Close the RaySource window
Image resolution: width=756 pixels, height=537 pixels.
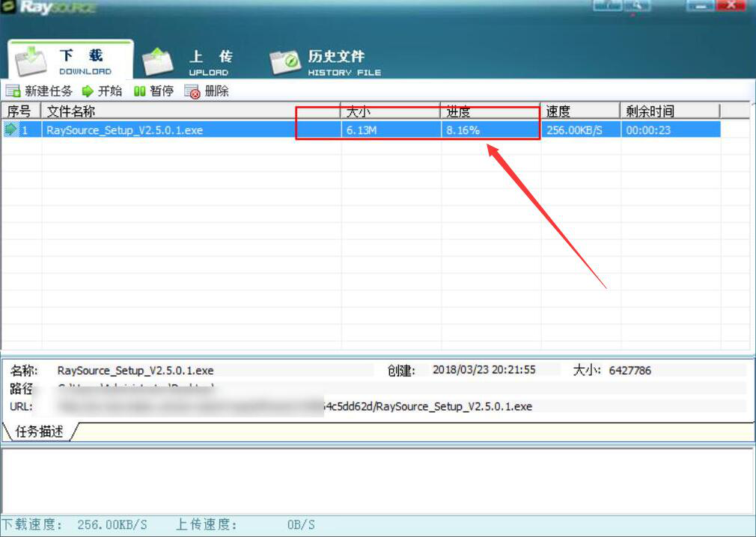[x=731, y=6]
